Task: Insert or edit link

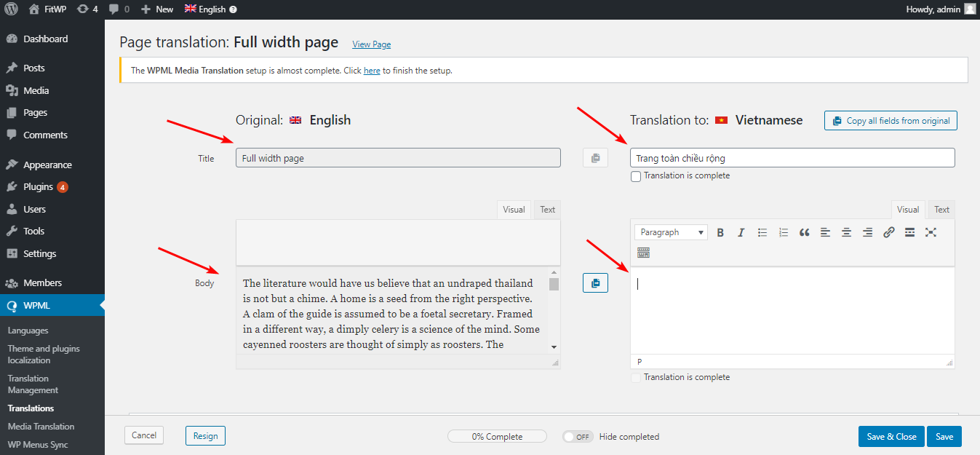Action: (889, 232)
